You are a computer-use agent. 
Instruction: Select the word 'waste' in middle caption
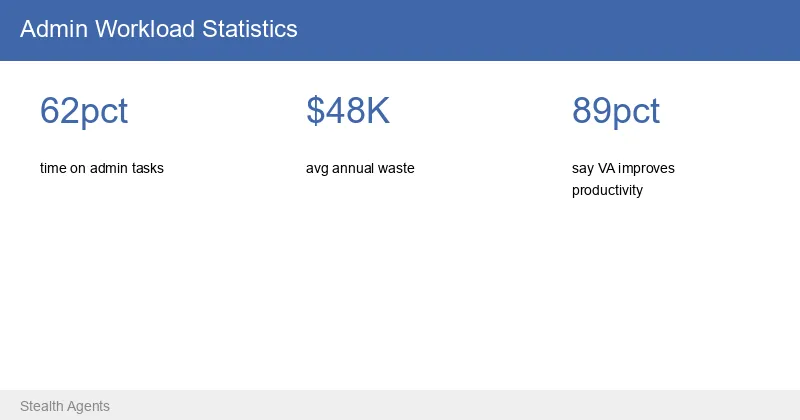[x=396, y=168]
